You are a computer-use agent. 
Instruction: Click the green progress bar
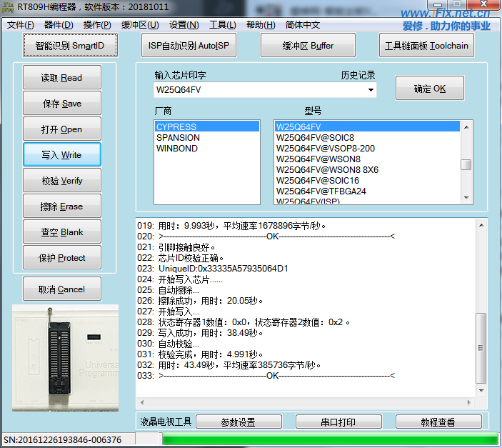coord(329,439)
